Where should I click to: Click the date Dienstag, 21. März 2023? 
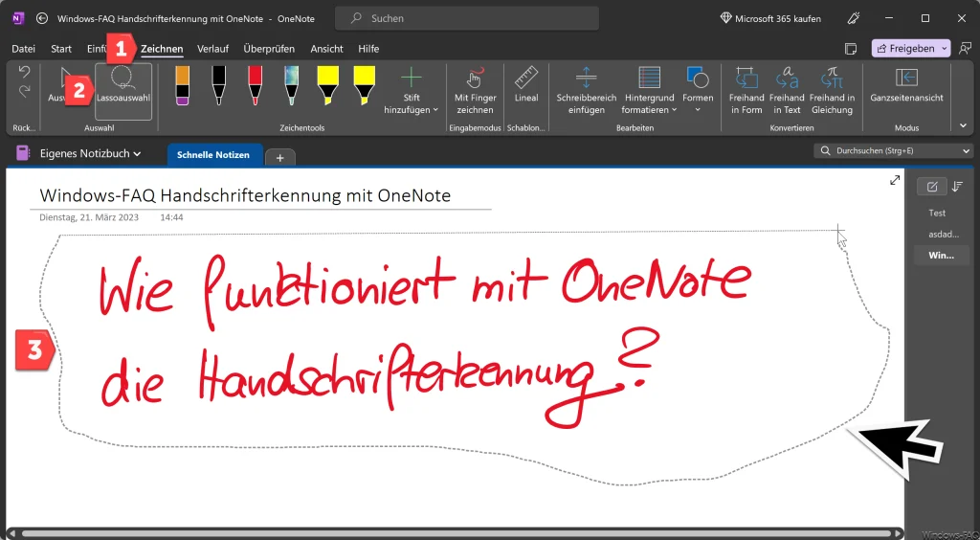89,217
